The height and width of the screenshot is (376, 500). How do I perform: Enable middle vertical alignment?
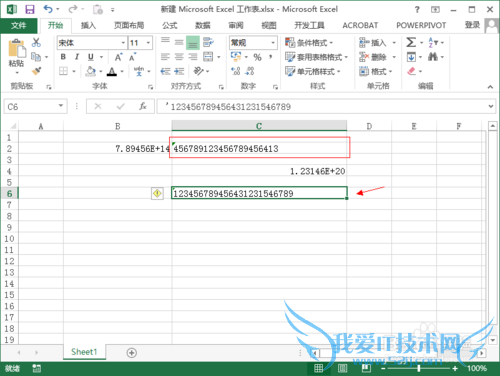179,42
